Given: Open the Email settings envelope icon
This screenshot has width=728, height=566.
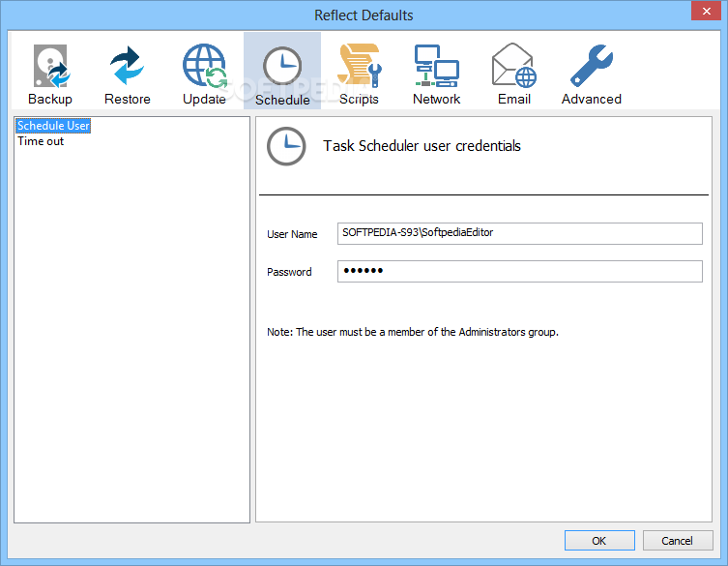Looking at the screenshot, I should point(514,66).
